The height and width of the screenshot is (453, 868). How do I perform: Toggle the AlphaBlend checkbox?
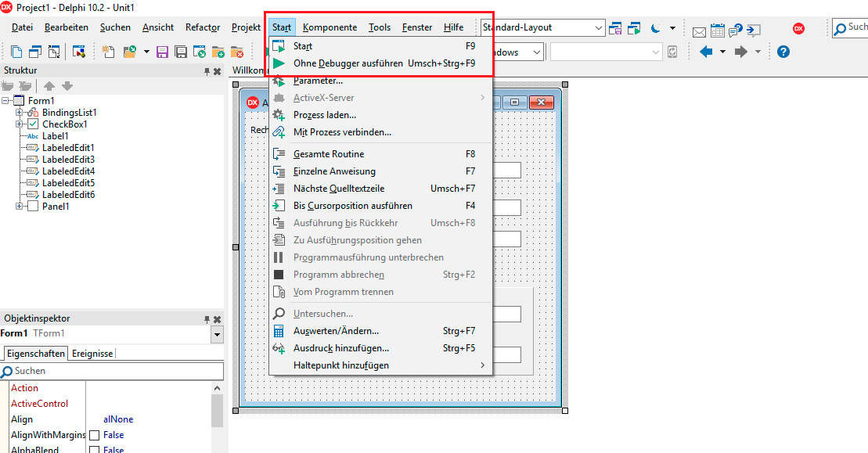(95, 450)
